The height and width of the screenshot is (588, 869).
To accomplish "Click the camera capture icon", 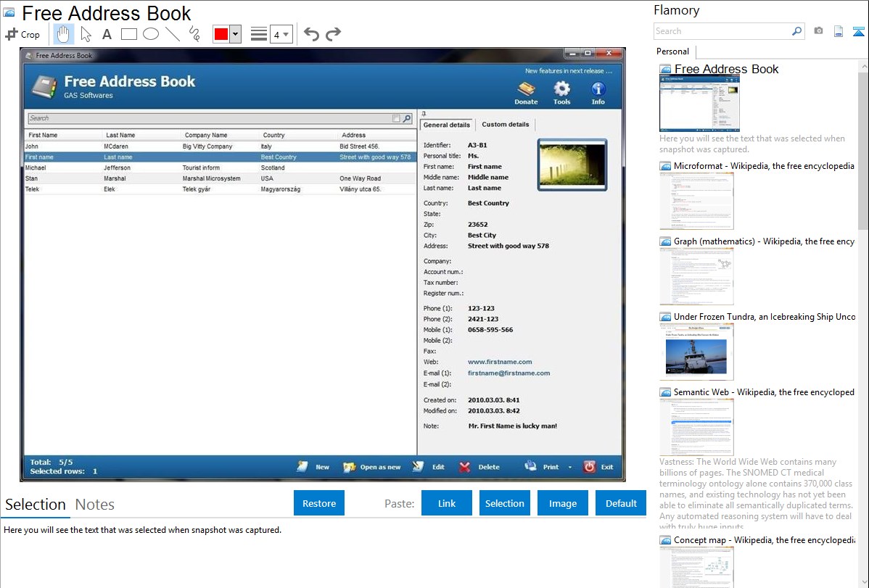I will (818, 31).
